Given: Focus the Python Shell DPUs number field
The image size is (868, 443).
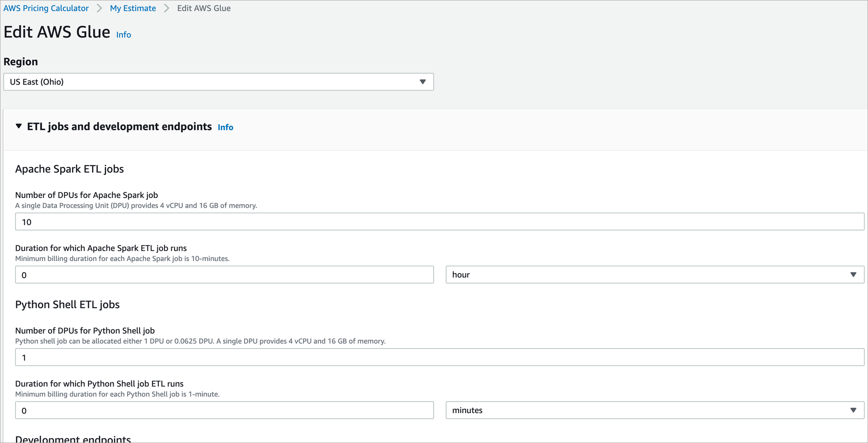Looking at the screenshot, I should pyautogui.click(x=440, y=357).
